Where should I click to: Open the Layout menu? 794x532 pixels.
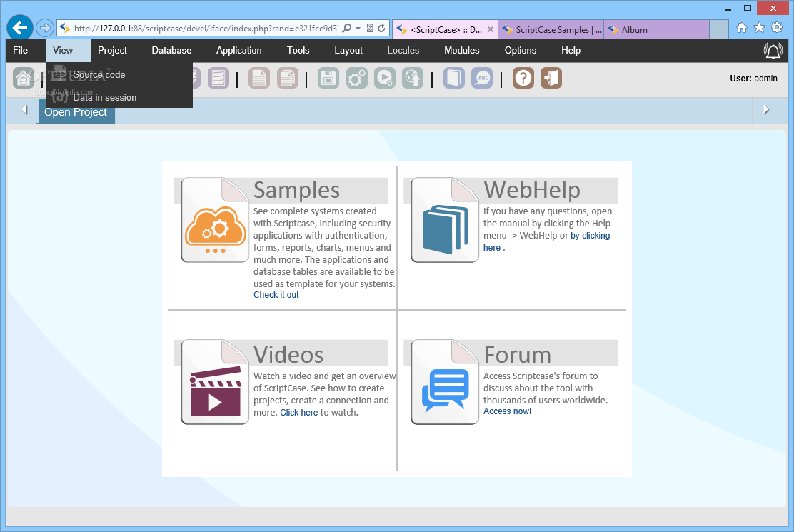coord(348,50)
